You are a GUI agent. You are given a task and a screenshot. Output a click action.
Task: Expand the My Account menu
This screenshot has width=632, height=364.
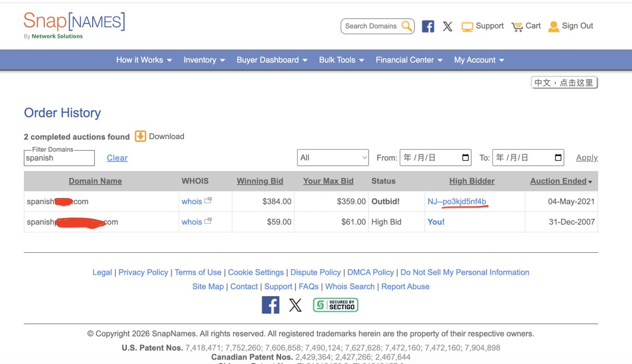479,60
